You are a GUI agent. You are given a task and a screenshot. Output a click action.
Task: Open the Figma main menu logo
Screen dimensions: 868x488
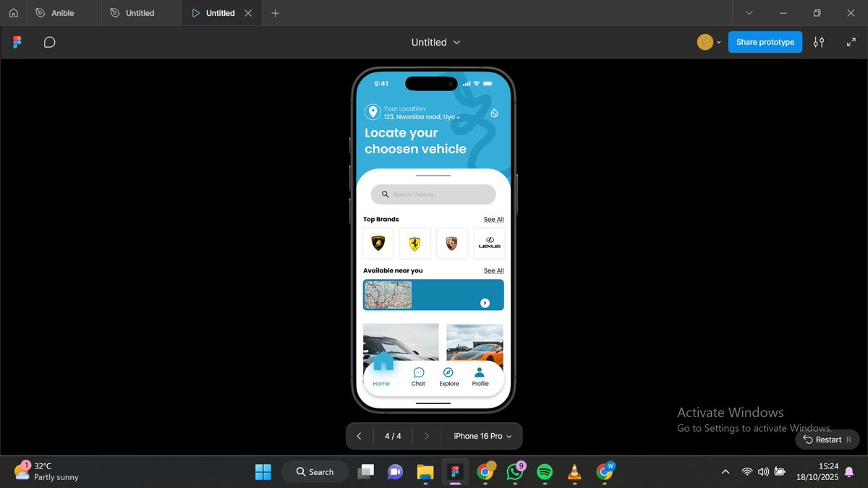click(17, 42)
